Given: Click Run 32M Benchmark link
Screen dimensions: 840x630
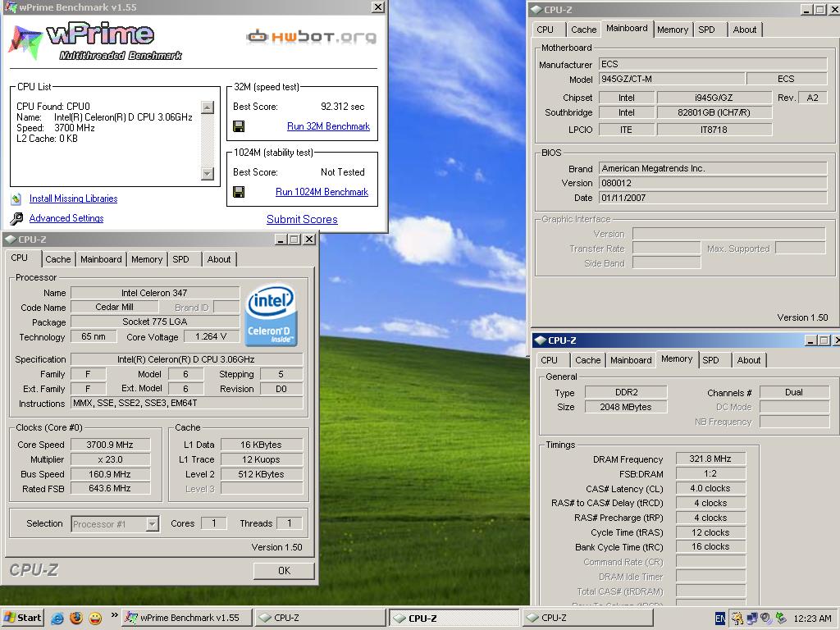Looking at the screenshot, I should [328, 126].
